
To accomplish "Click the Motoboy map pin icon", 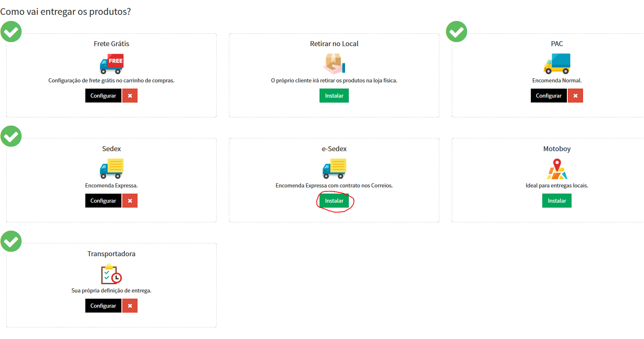I will pos(557,169).
